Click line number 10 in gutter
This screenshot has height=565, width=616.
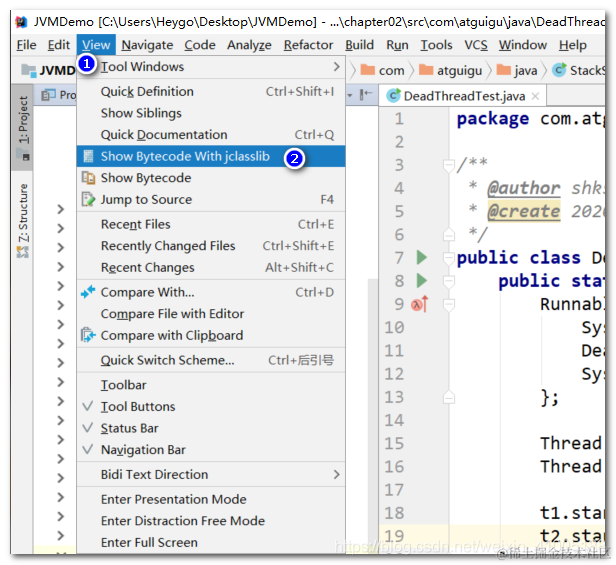(394, 327)
